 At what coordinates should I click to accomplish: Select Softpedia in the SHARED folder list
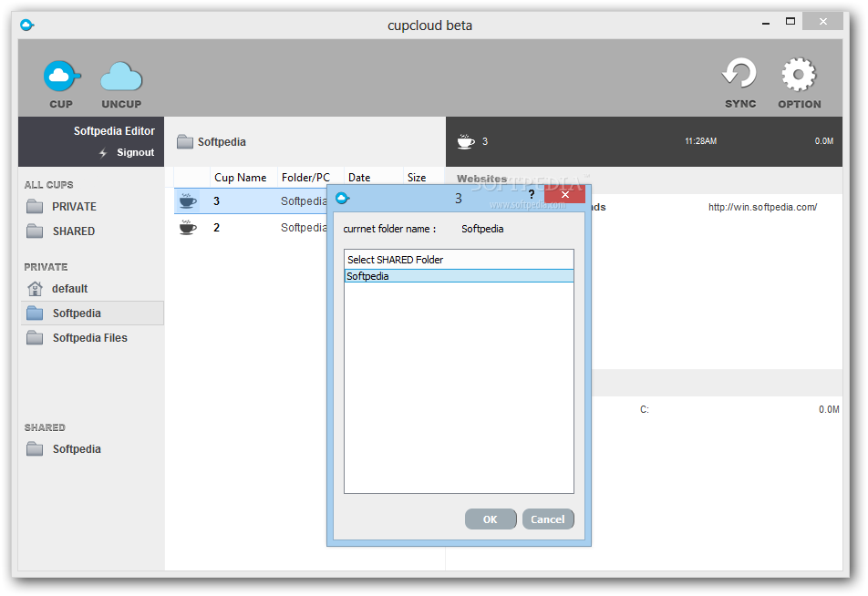(459, 276)
